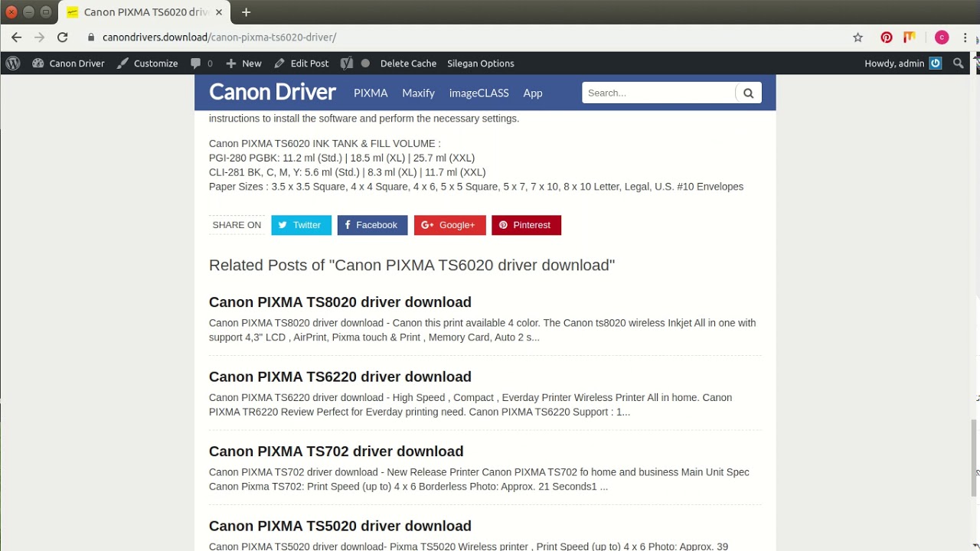Share the post on Facebook
980x551 pixels.
tap(372, 225)
